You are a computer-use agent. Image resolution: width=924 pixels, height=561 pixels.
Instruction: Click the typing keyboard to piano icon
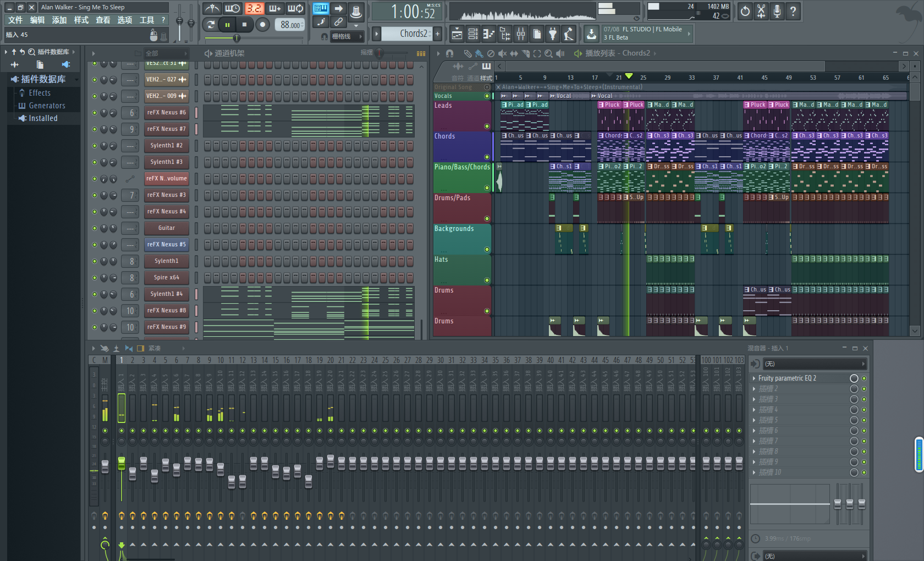click(x=321, y=9)
